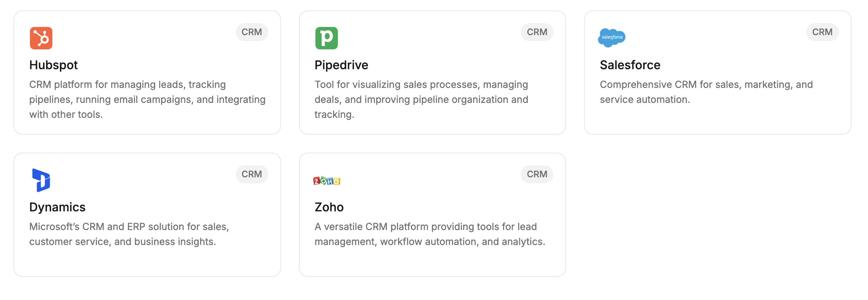
Task: Open the Salesforce title link
Action: [630, 65]
